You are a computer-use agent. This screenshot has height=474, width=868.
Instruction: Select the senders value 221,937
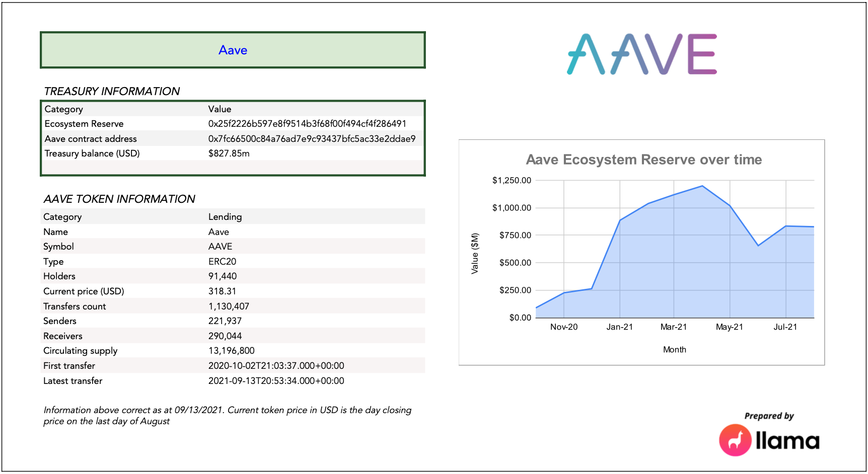[x=225, y=321]
